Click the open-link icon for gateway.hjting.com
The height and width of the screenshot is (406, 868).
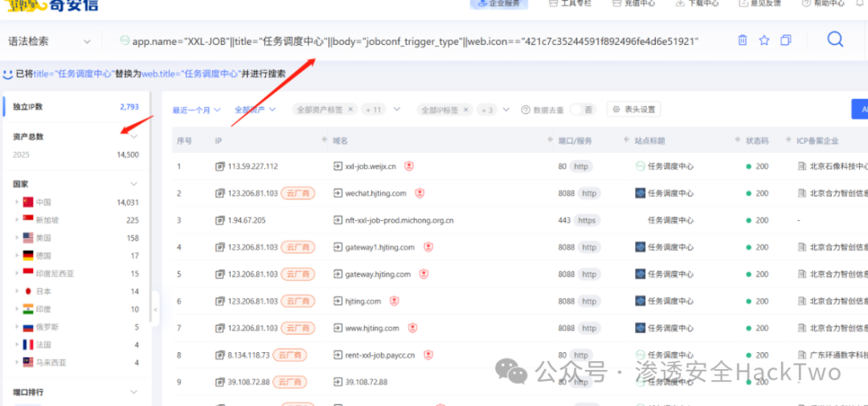(x=338, y=274)
